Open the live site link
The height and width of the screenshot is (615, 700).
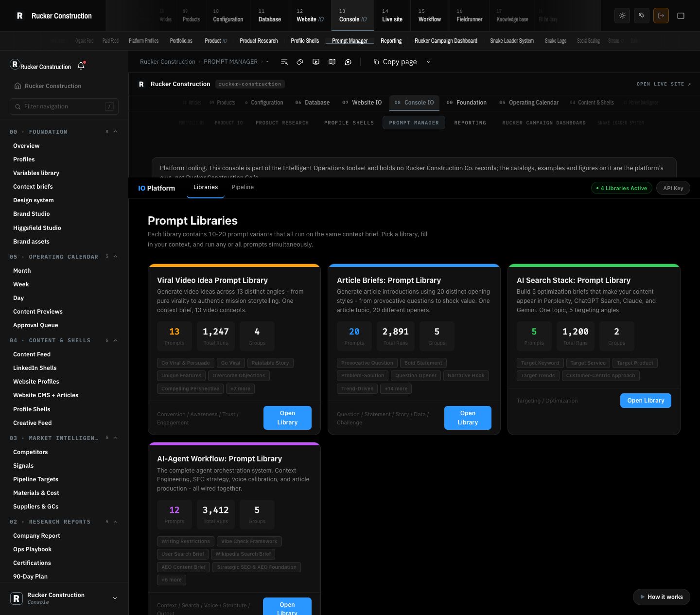tap(664, 84)
